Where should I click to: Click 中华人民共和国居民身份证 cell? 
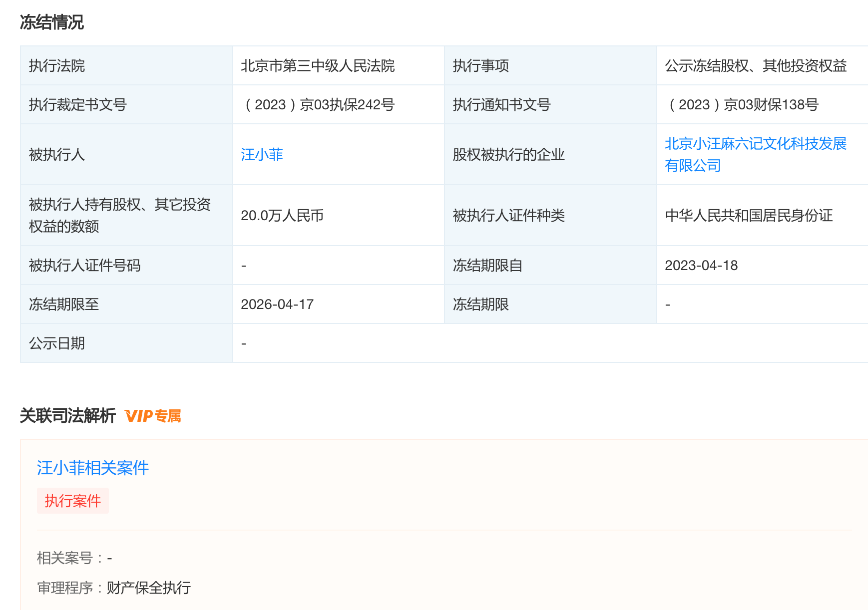click(x=751, y=215)
